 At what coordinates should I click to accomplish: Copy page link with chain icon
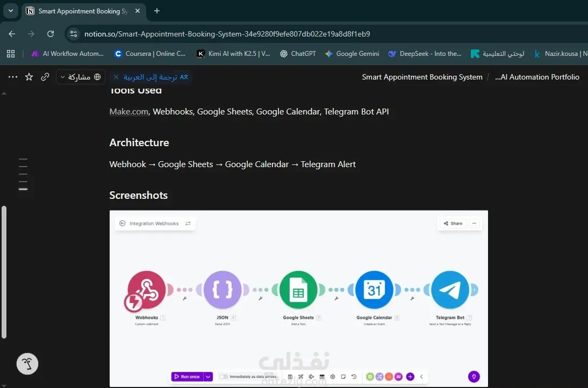45,77
